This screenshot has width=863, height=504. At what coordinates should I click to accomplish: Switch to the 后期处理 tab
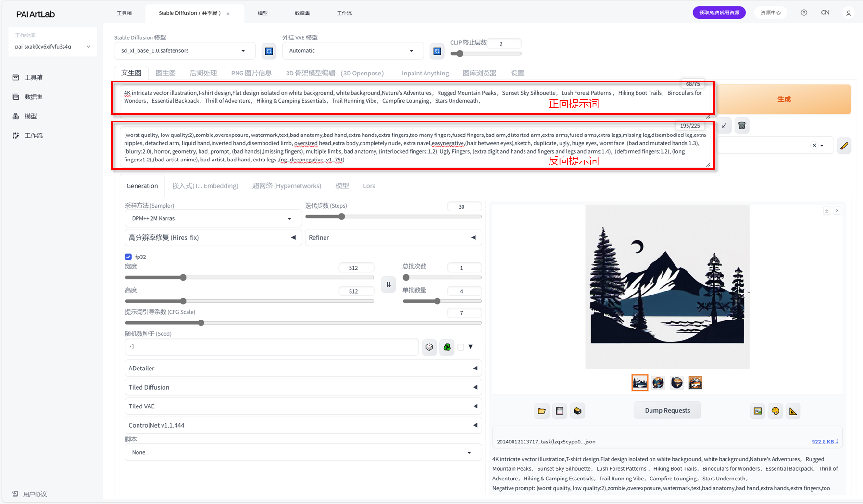pyautogui.click(x=203, y=73)
